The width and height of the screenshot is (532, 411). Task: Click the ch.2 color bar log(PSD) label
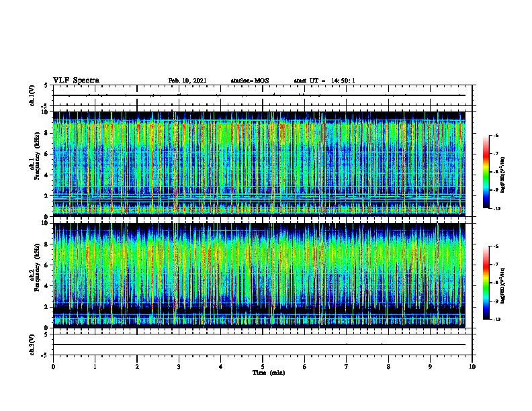click(503, 286)
